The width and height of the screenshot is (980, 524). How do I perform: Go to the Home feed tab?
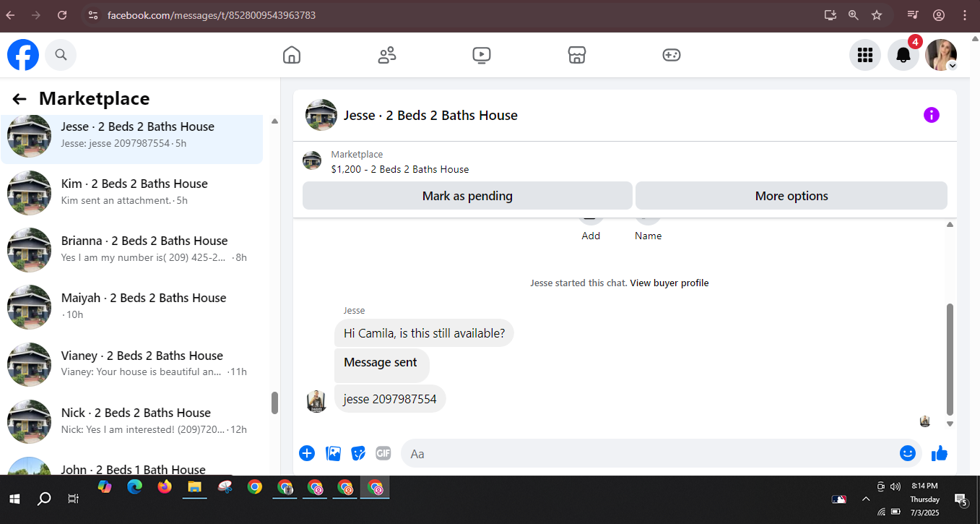point(291,55)
